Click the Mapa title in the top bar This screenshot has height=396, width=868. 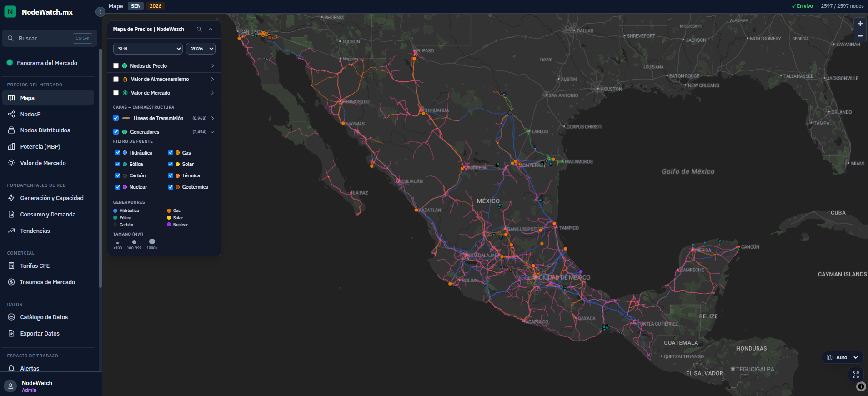click(x=116, y=6)
